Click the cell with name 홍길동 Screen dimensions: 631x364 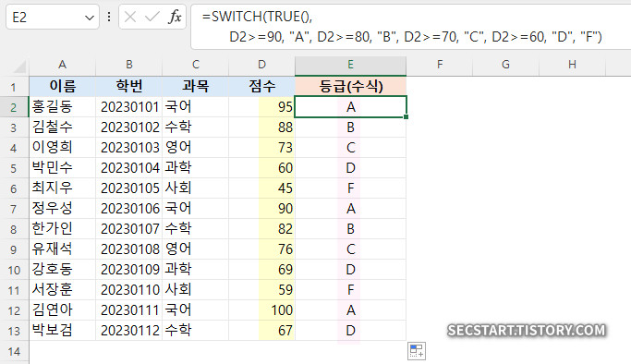pos(63,107)
